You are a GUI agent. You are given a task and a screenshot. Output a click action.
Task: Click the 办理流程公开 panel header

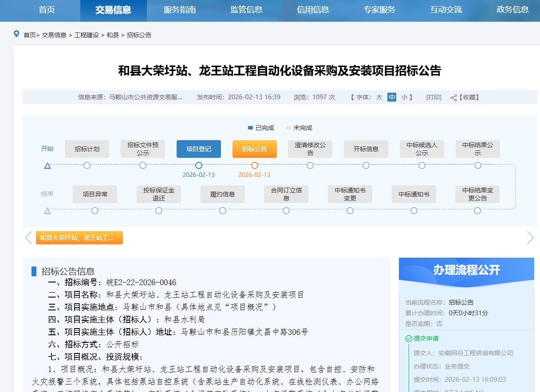pos(466,270)
